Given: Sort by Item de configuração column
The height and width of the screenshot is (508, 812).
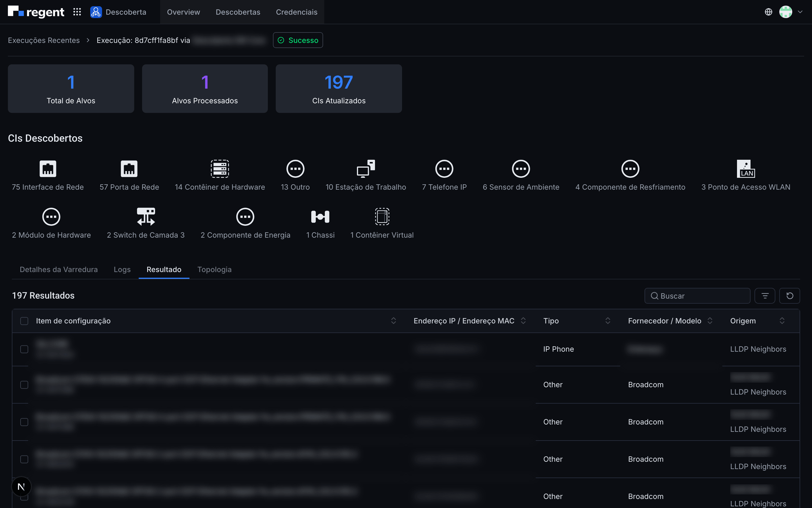Looking at the screenshot, I should (x=394, y=321).
